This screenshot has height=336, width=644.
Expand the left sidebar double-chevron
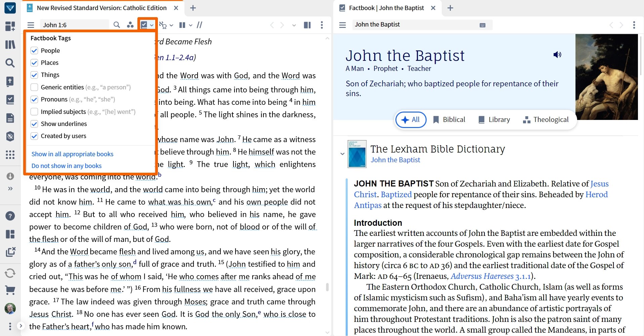coord(10,188)
